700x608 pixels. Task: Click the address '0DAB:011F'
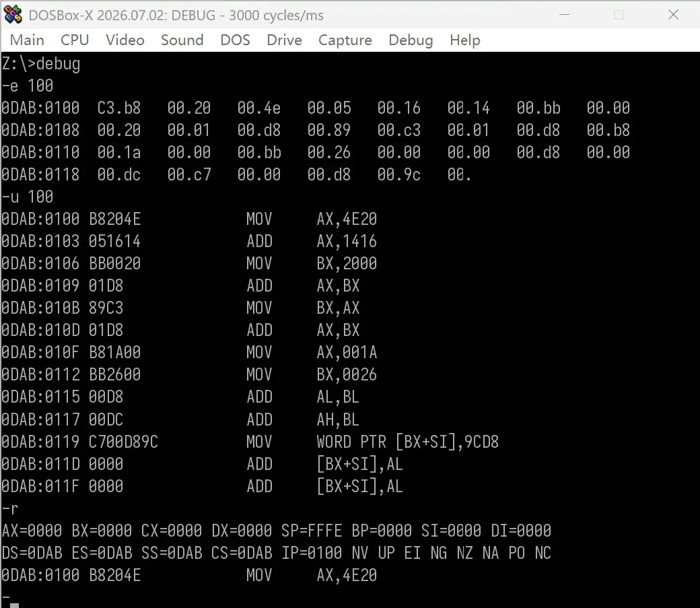[x=40, y=487]
